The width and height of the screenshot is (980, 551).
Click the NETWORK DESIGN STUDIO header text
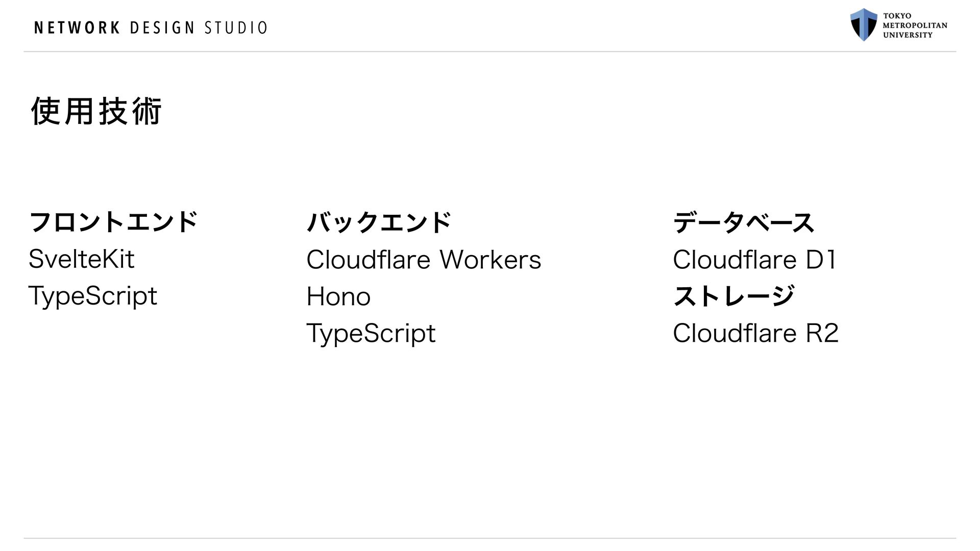[x=151, y=28]
